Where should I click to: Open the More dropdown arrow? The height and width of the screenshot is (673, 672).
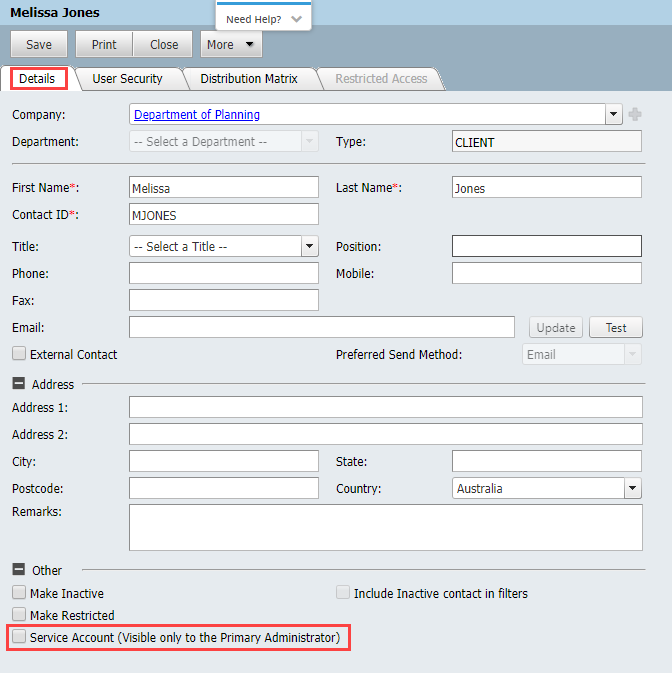pyautogui.click(x=249, y=45)
